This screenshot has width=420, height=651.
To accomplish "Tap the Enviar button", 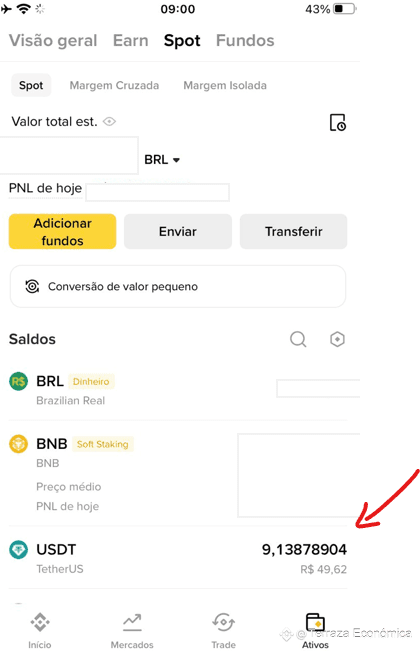I will 178,232.
